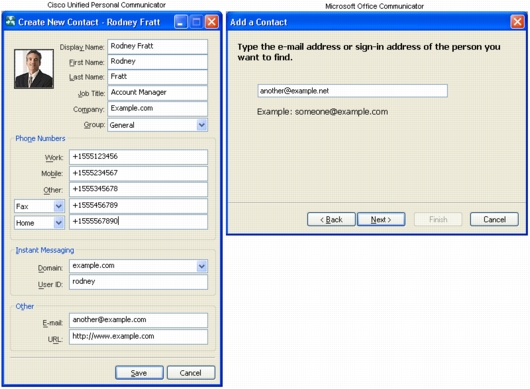Click the User ID field
The image size is (530, 389).
click(139, 282)
